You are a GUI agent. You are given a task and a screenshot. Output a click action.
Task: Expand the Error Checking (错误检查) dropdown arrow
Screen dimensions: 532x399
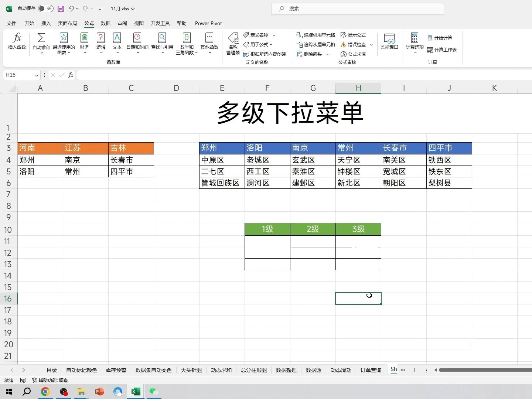[x=371, y=45]
